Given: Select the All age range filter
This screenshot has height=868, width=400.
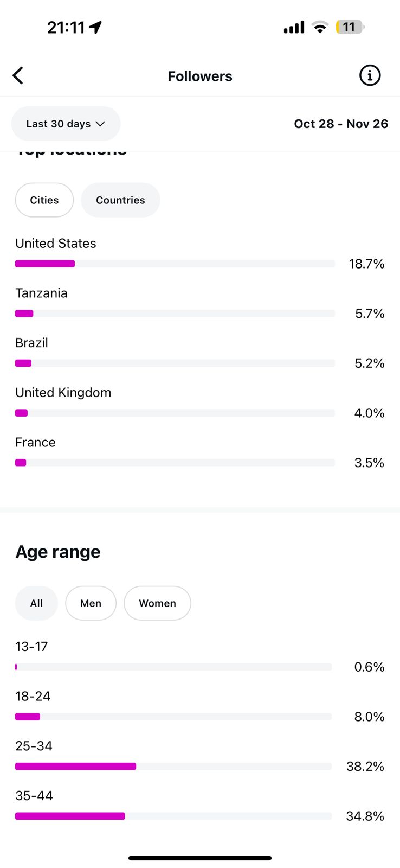Looking at the screenshot, I should [x=36, y=603].
